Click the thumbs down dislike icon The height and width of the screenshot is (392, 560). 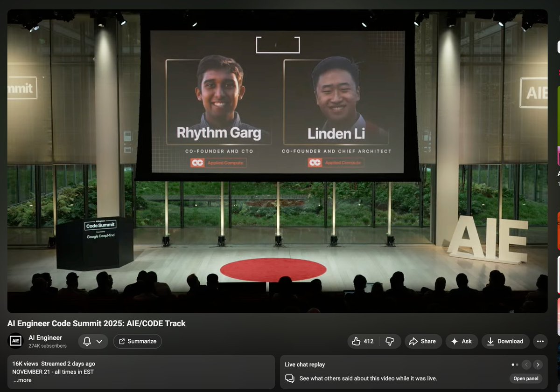(390, 341)
